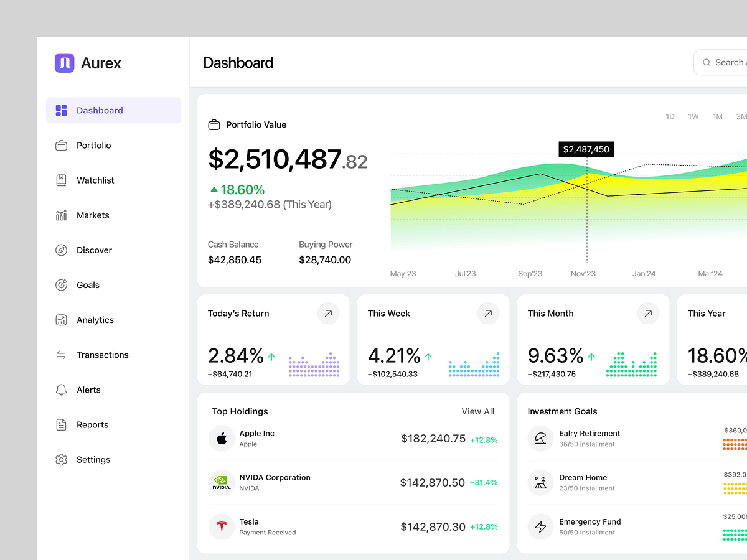The image size is (747, 560).
Task: Click the $2,510,487.82 portfolio value
Action: 288,159
